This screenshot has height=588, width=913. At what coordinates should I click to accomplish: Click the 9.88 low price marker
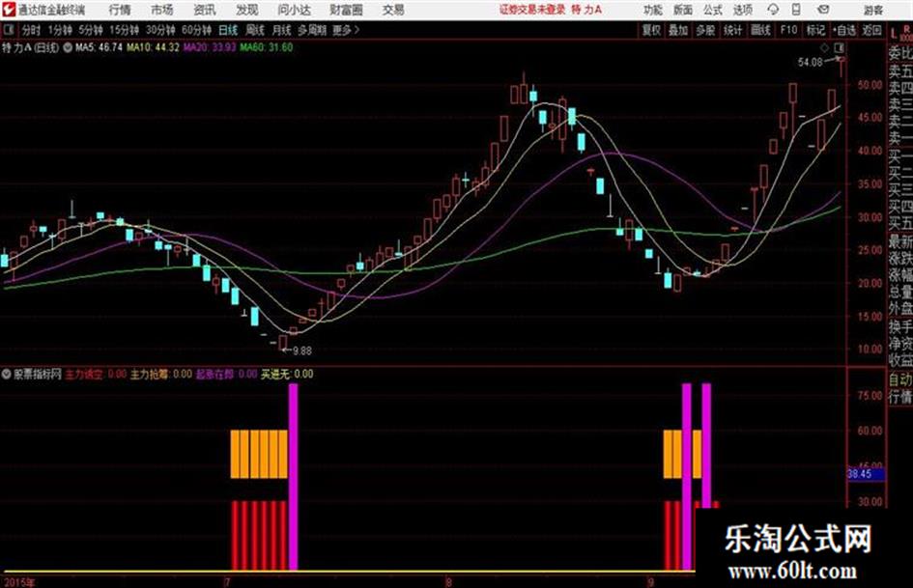coord(301,350)
